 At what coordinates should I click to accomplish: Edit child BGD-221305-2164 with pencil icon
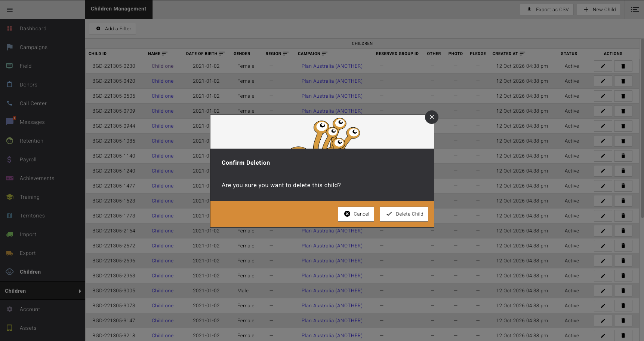click(603, 231)
